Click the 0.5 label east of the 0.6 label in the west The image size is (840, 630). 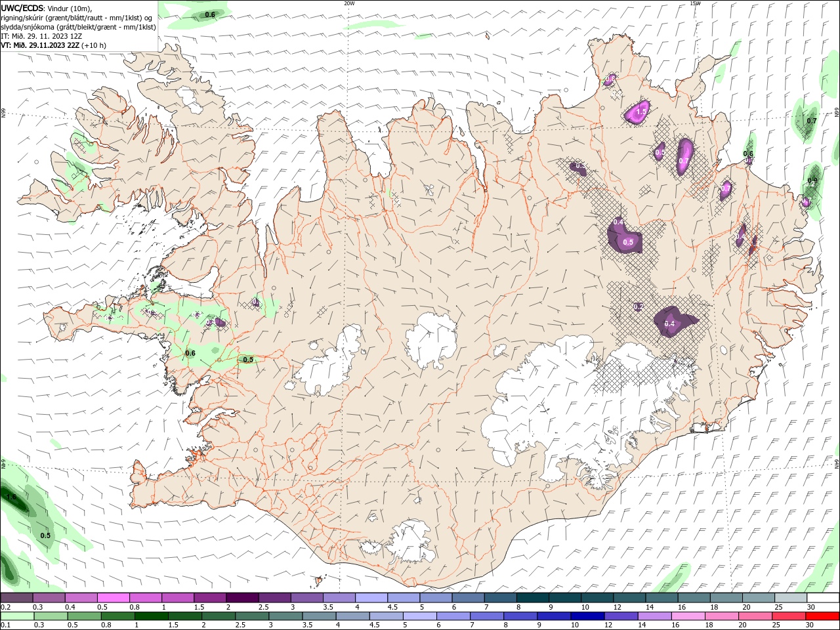248,360
